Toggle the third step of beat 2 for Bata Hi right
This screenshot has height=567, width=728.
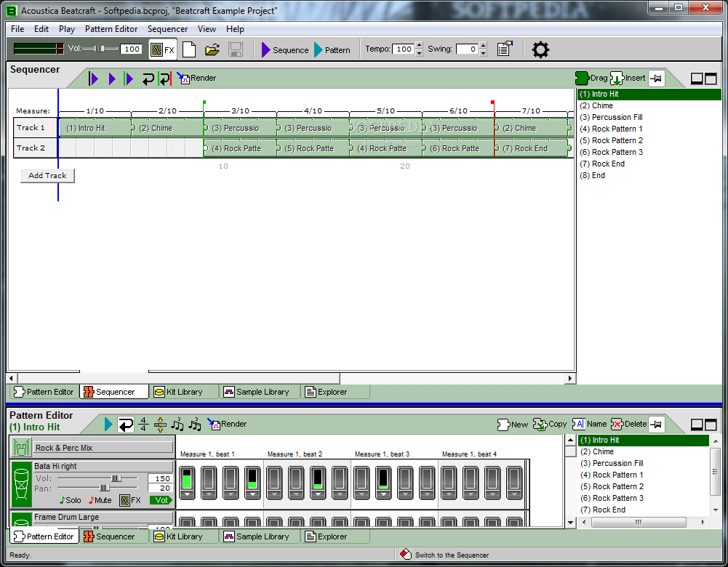318,478
